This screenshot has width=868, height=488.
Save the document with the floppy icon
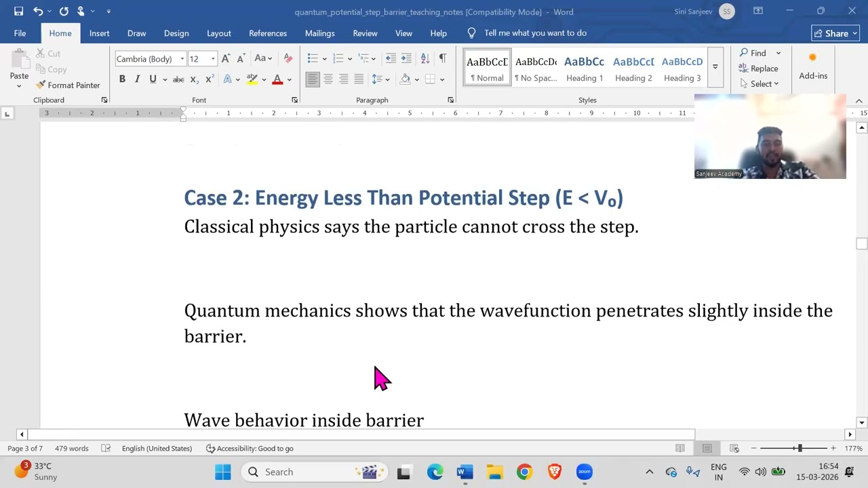pos(18,11)
